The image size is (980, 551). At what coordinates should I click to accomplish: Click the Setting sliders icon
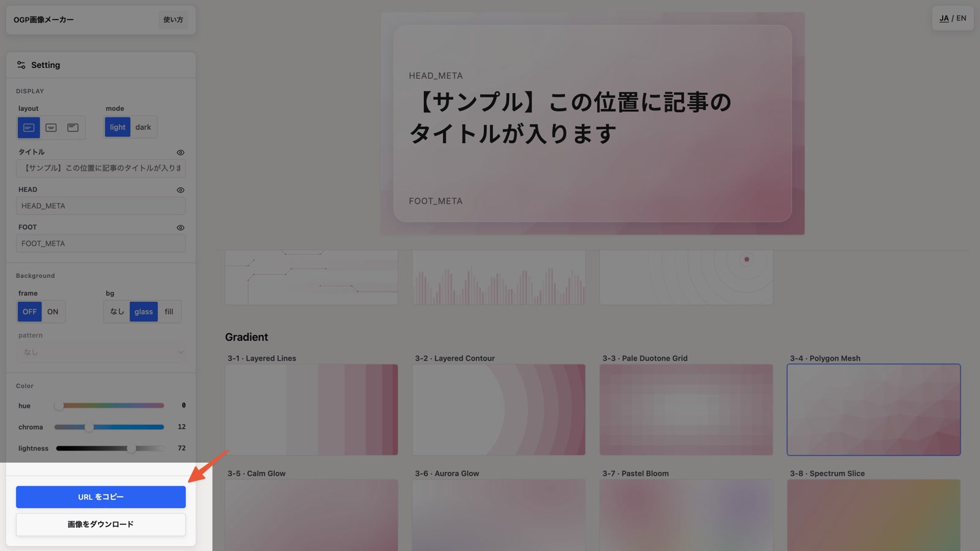(21, 65)
